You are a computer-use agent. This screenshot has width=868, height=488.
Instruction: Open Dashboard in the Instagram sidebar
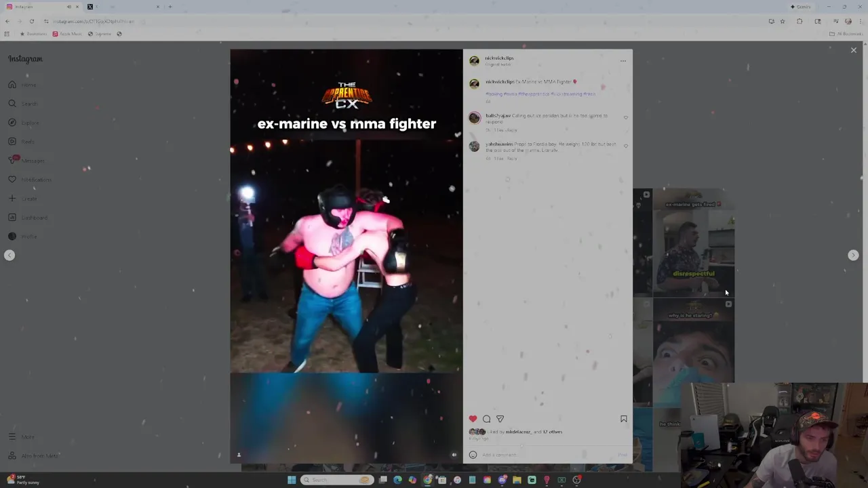pyautogui.click(x=28, y=218)
